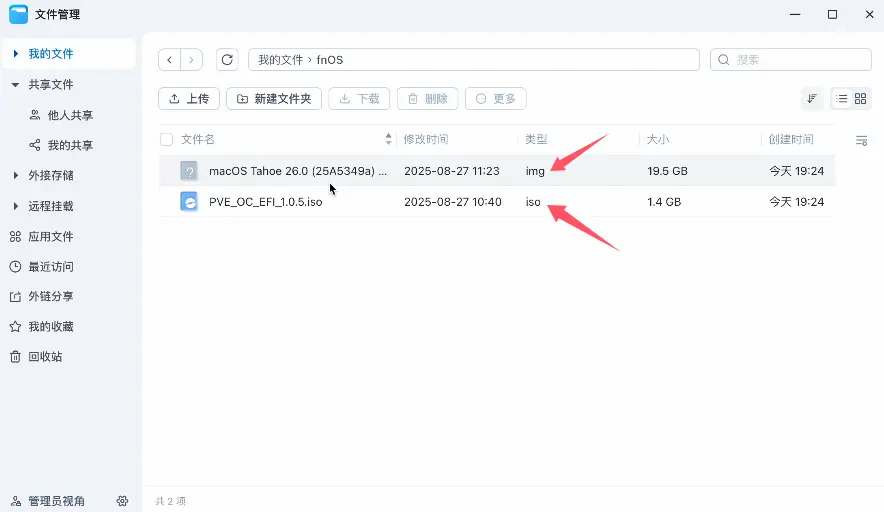Click 我的文件 in the breadcrumb path
884x512 pixels.
[x=280, y=60]
